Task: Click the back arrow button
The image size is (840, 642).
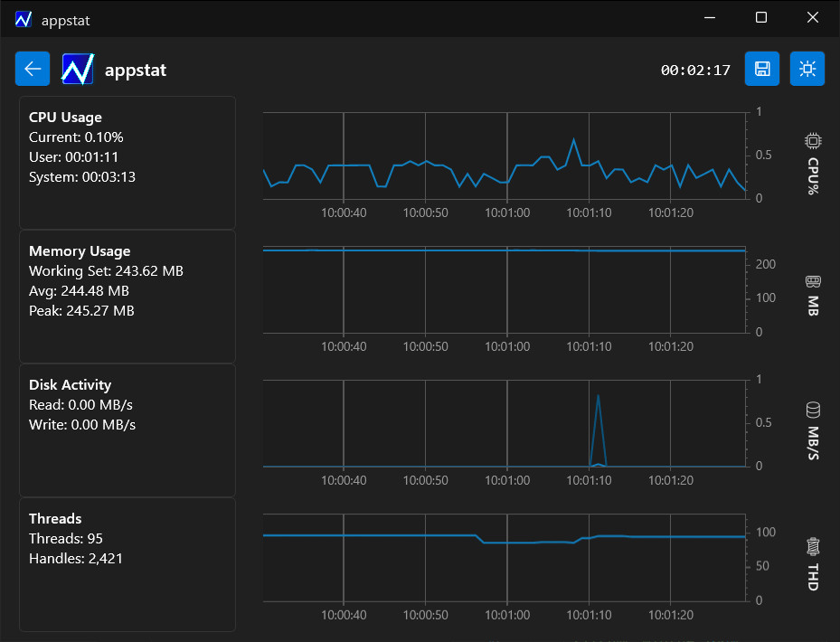Action: click(x=33, y=69)
